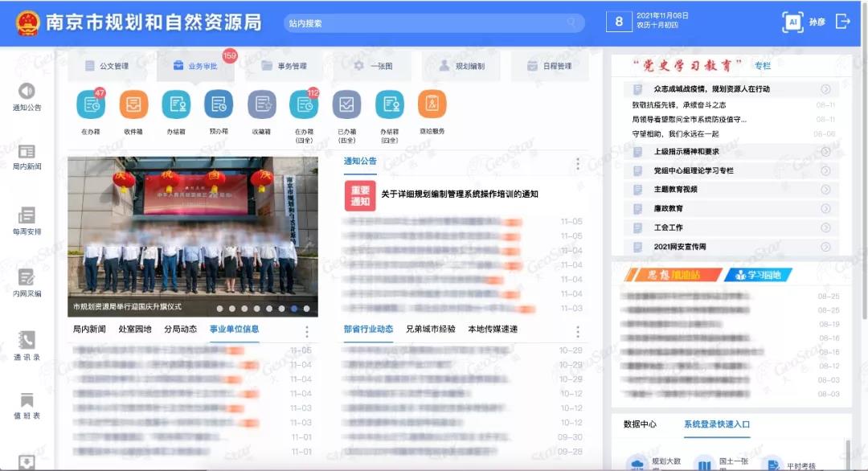Open the 收藏箱 favorites icon
This screenshot has height=471, width=868.
pyautogui.click(x=261, y=105)
